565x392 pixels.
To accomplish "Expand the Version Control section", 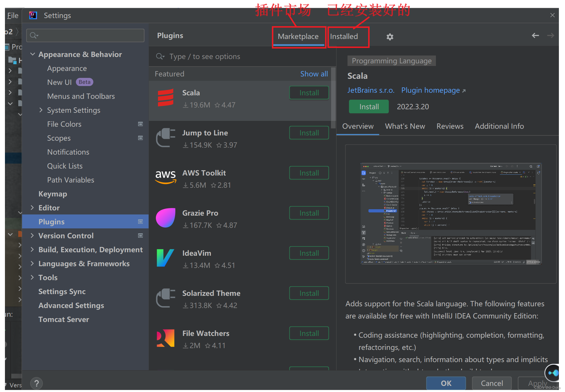I will 32,236.
